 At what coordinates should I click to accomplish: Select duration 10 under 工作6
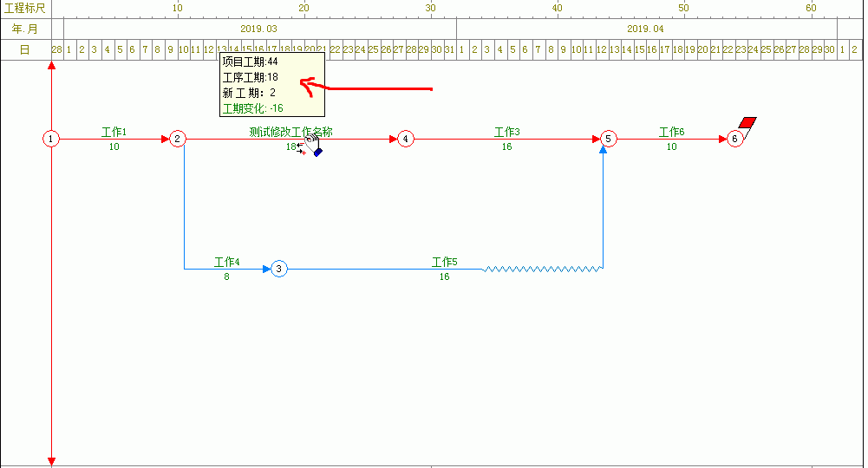(671, 146)
